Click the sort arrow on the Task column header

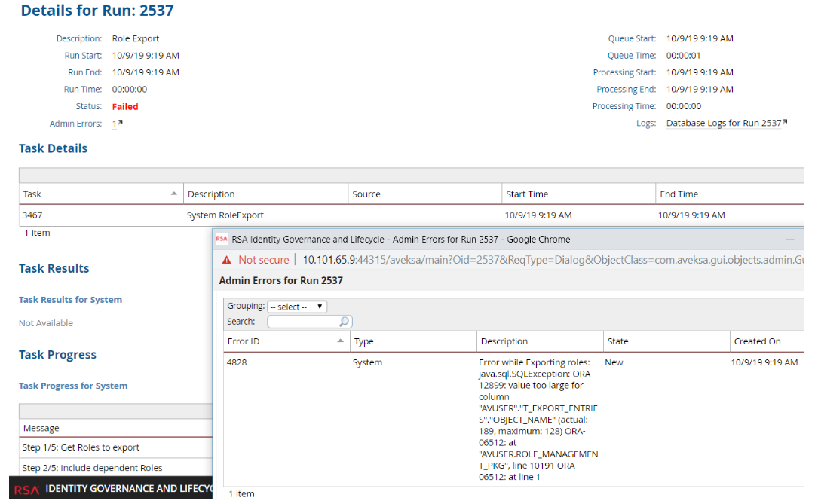[x=173, y=194]
